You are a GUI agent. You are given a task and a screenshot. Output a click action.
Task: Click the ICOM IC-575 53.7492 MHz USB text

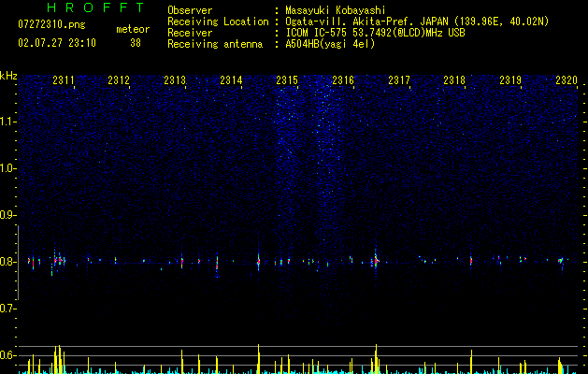[x=375, y=33]
